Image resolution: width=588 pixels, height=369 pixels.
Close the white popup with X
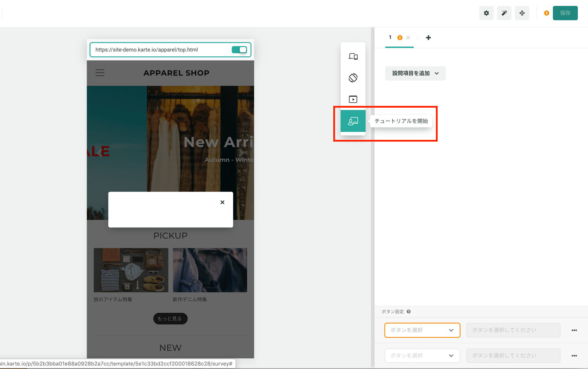222,202
